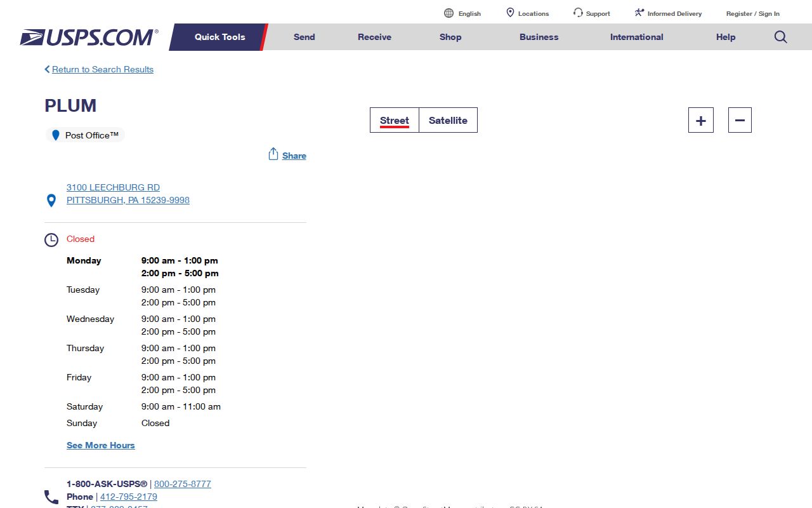
Task: Zoom in the map with plus button
Action: (701, 120)
